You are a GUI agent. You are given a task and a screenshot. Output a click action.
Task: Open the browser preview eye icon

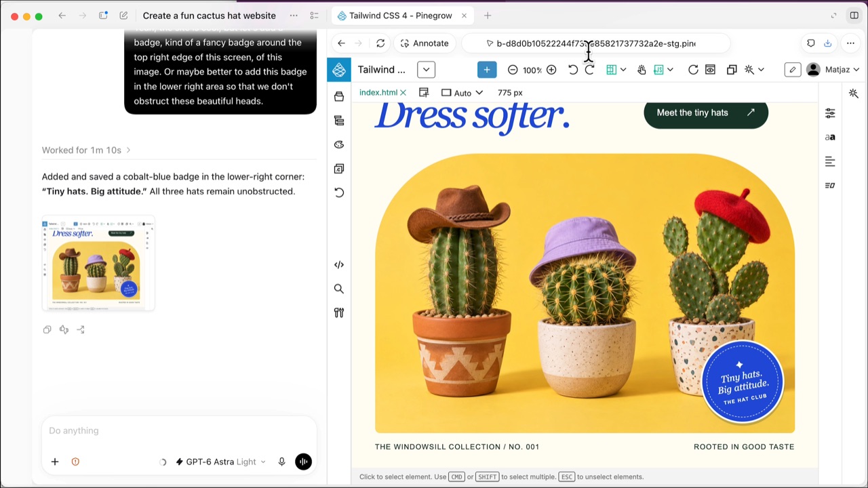tap(710, 70)
